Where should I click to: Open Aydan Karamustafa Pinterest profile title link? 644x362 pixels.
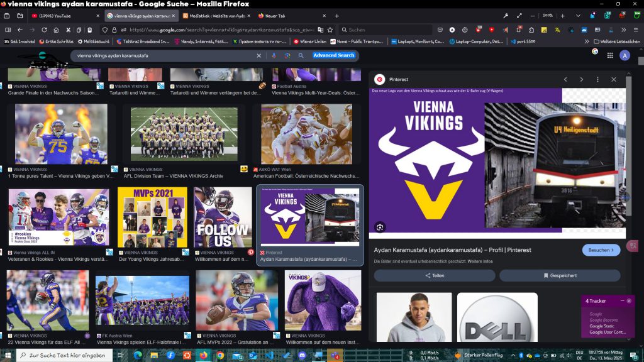click(452, 250)
